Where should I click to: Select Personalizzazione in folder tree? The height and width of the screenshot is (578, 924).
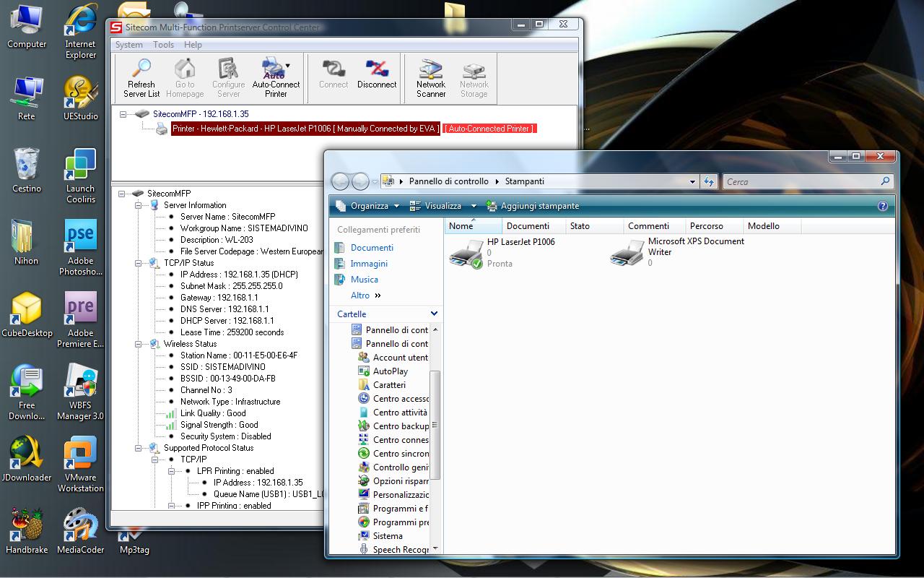pyautogui.click(x=393, y=495)
